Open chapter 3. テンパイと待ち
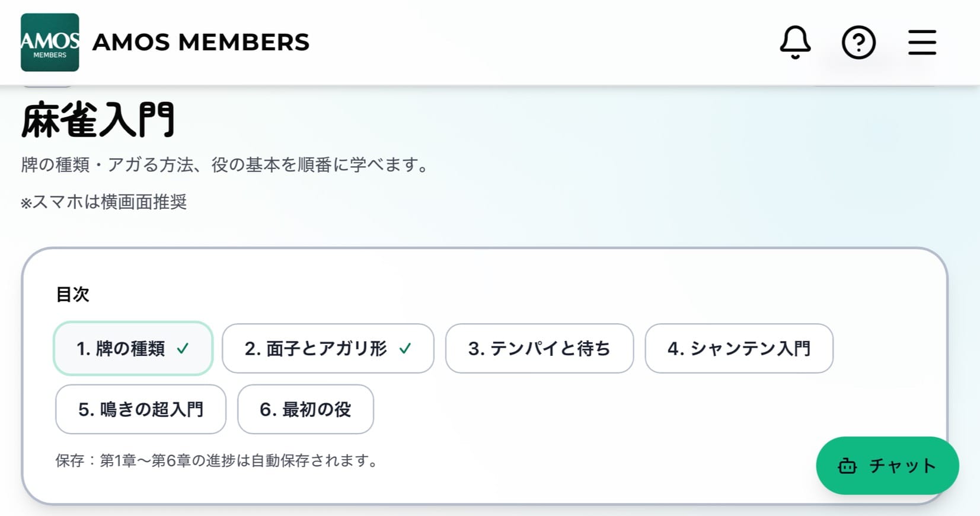Screen dimensions: 980x516 (539, 349)
